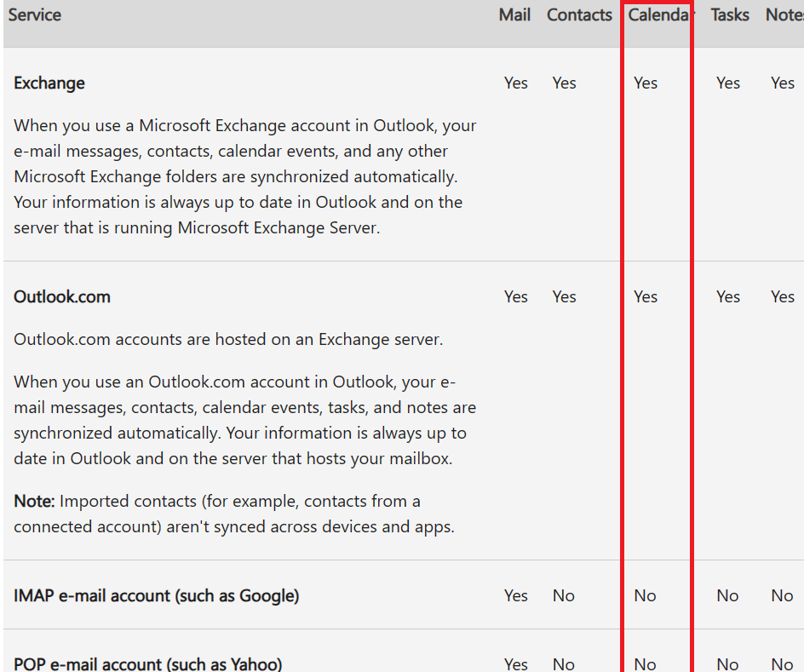Click IMAP row Notes value No
Viewport: 804px width, 672px height.
[782, 595]
